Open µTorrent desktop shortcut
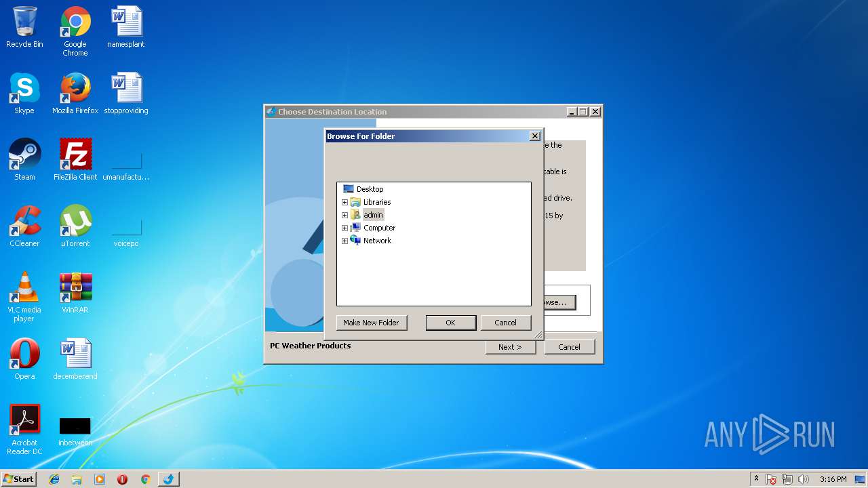This screenshot has height=488, width=868. point(75,226)
